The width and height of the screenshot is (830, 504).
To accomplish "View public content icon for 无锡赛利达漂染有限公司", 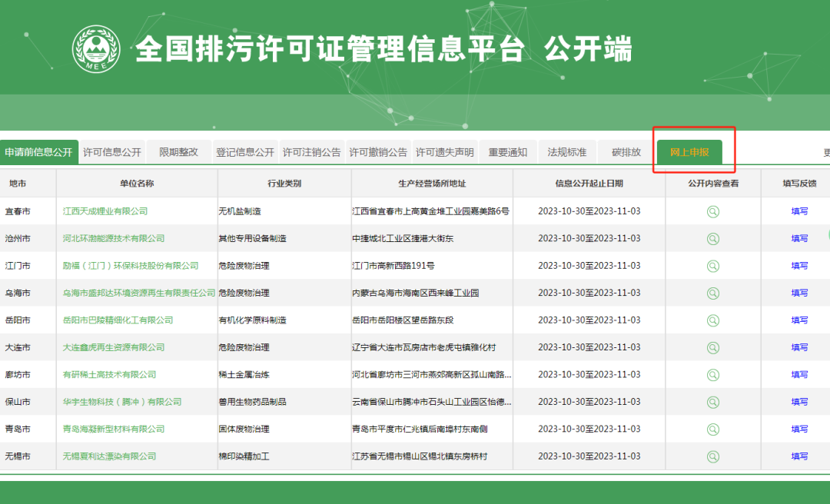I will (713, 456).
